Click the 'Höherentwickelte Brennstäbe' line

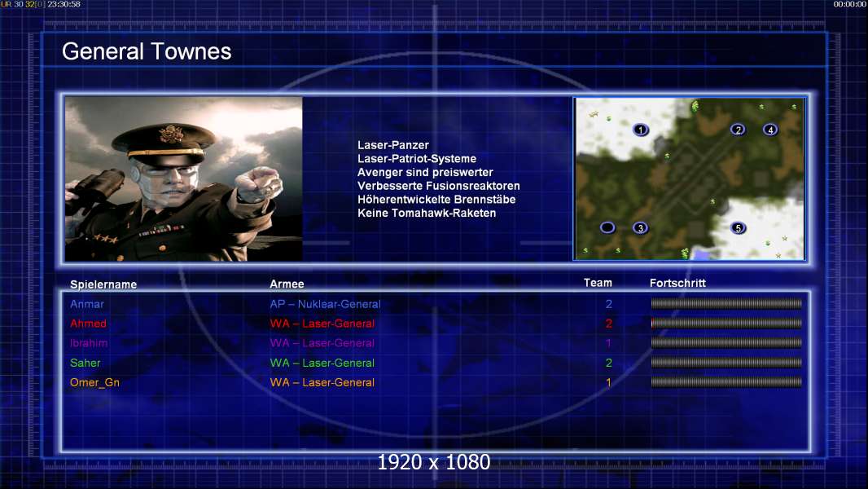(436, 200)
